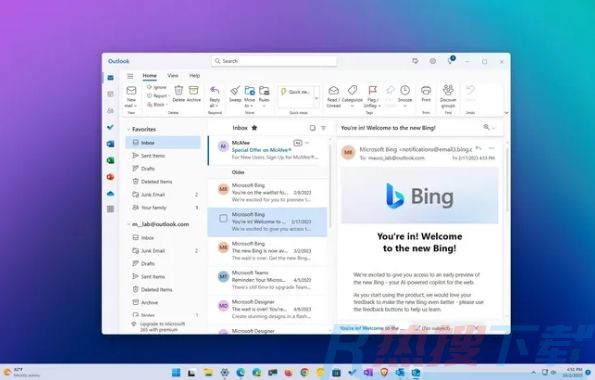Expand the ribbon dropdown chevron
Screen dimensions: 595x380
coord(506,113)
